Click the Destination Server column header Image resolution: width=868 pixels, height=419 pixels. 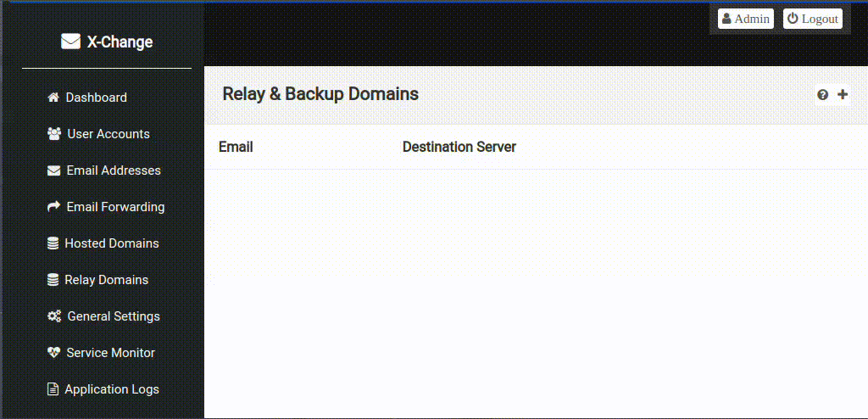pos(459,147)
